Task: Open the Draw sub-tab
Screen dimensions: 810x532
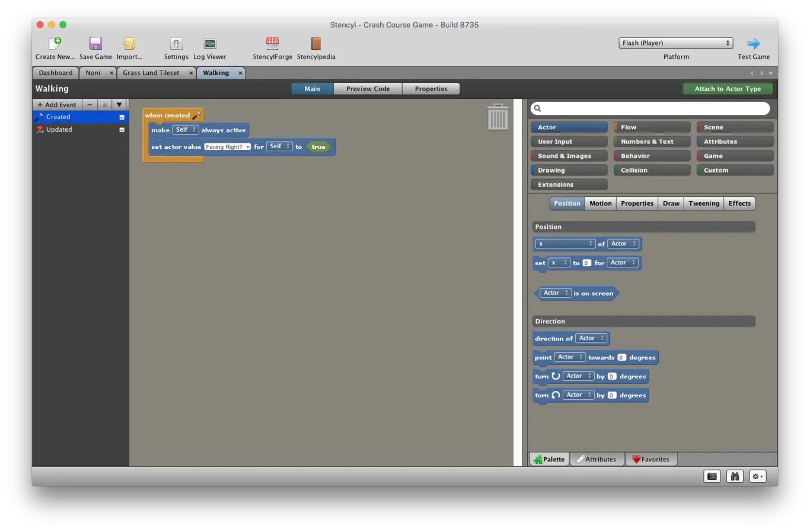Action: (x=671, y=203)
